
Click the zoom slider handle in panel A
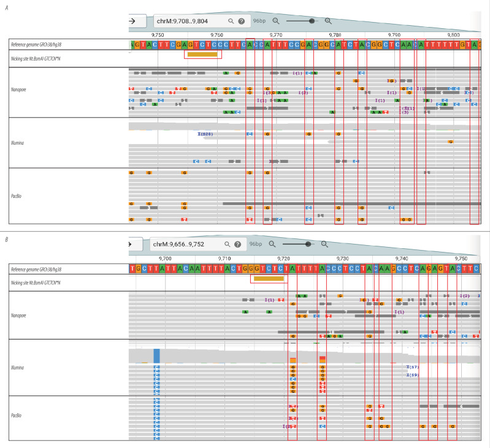tap(312, 21)
